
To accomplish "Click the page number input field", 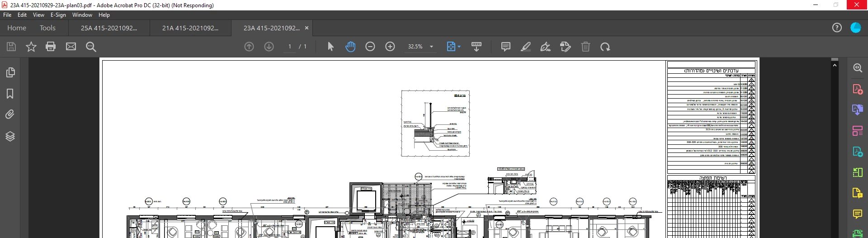I will tap(290, 47).
